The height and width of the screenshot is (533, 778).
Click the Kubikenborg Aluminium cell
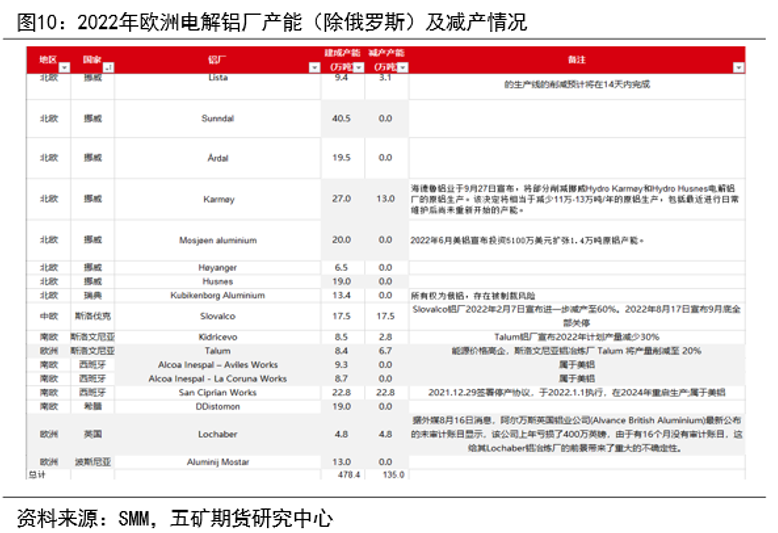(217, 295)
